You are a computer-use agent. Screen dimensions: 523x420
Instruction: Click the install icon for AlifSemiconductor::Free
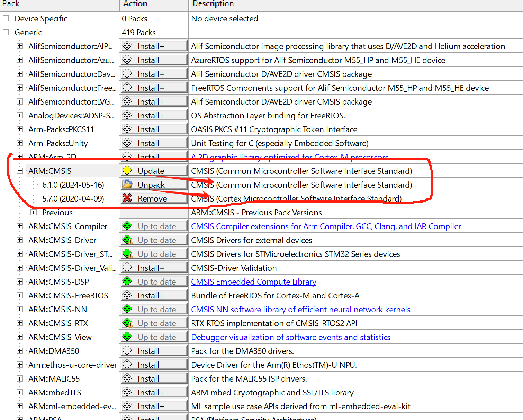point(127,87)
